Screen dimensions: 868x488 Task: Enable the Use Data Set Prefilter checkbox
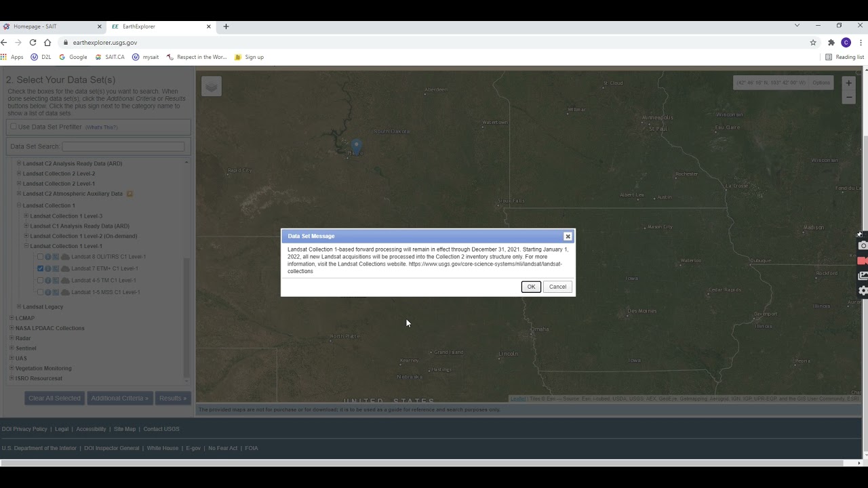pos(13,127)
